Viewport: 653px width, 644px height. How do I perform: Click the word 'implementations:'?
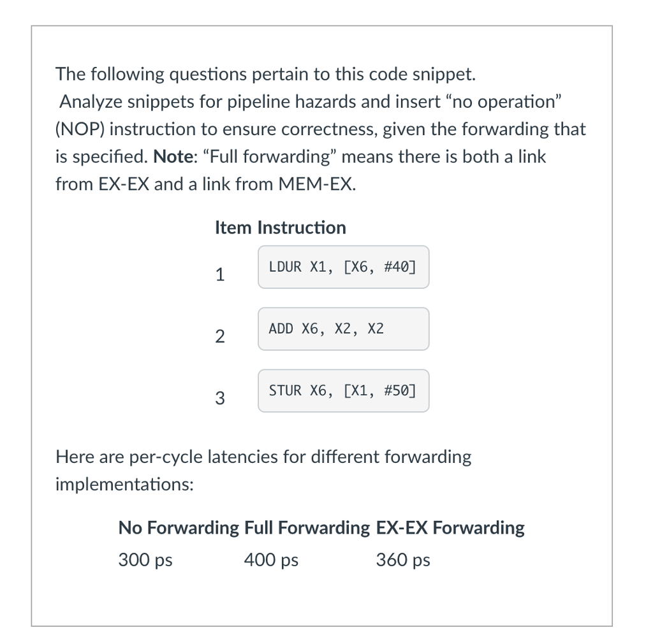[124, 485]
